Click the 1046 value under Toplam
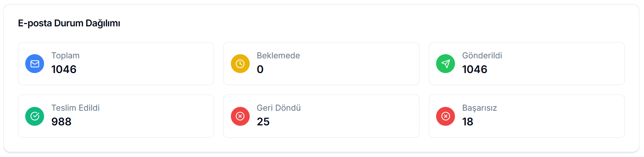This screenshot has width=644, height=157. [x=64, y=69]
